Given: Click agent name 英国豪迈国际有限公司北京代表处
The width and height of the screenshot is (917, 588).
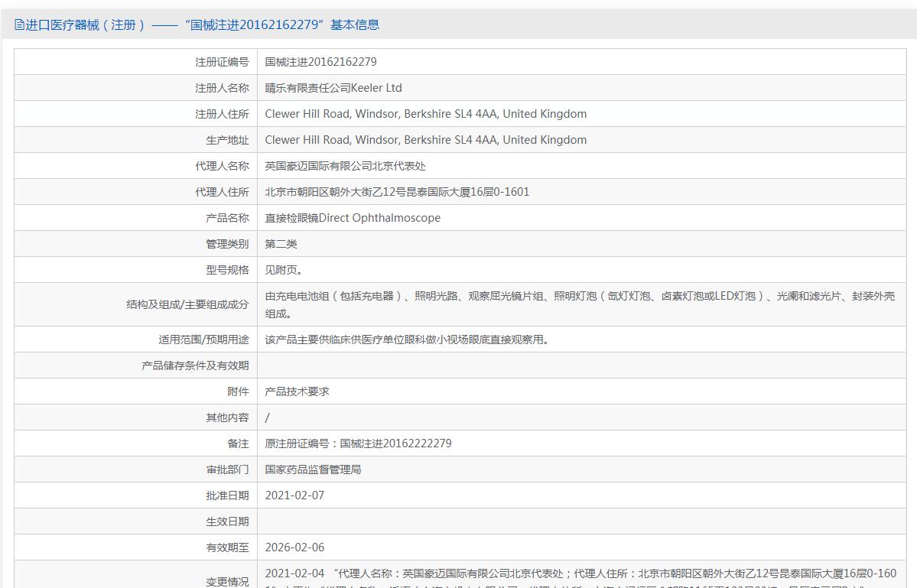Looking at the screenshot, I should click(345, 166).
